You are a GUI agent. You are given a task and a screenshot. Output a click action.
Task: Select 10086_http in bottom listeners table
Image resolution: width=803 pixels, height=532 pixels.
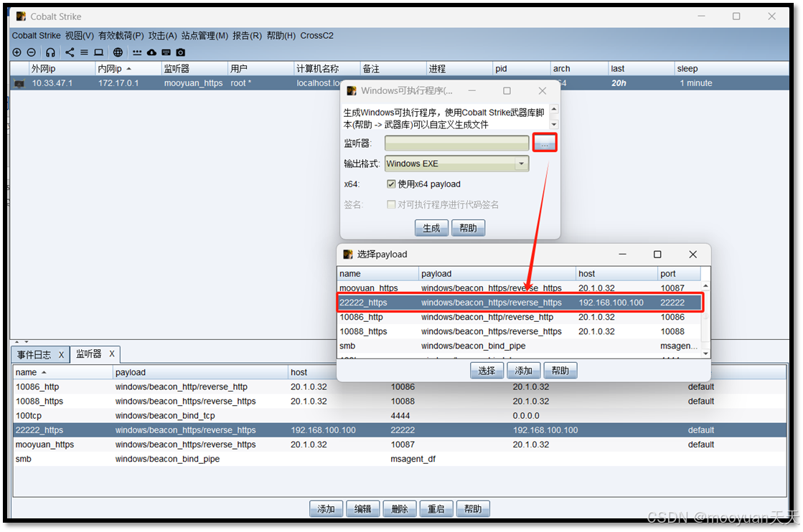coord(400,386)
